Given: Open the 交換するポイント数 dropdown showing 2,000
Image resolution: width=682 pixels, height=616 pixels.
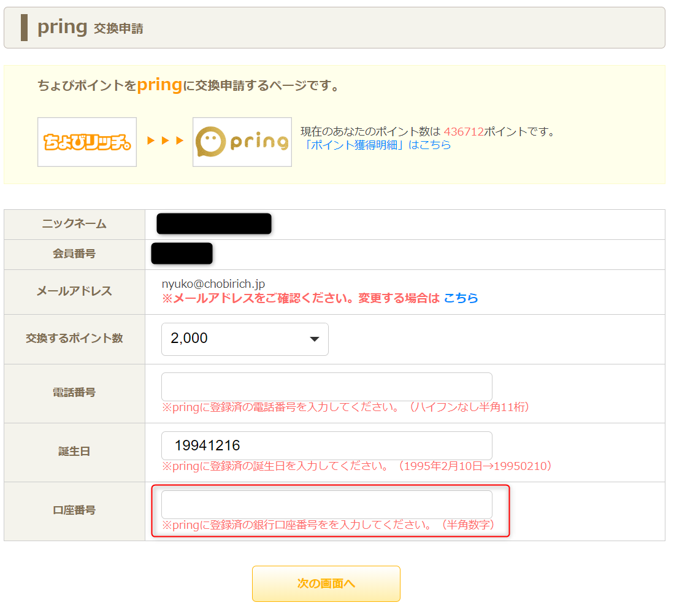Looking at the screenshot, I should [245, 339].
